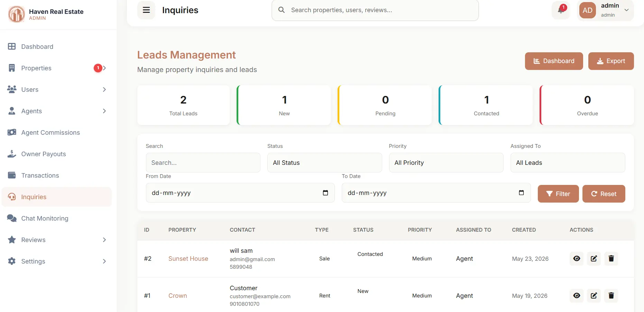644x312 pixels.
Task: Click the email 'customer@example.com'
Action: click(260, 296)
